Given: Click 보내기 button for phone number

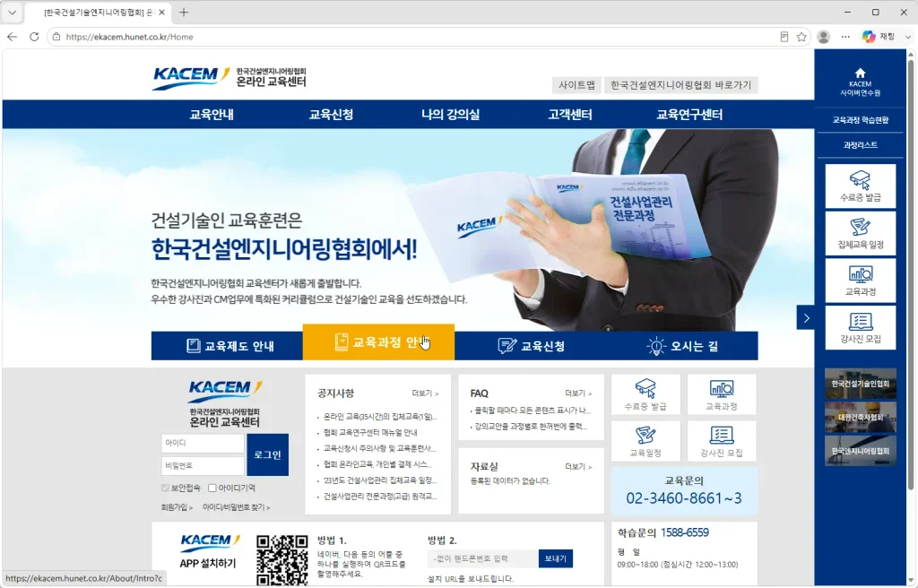Looking at the screenshot, I should pos(556,558).
